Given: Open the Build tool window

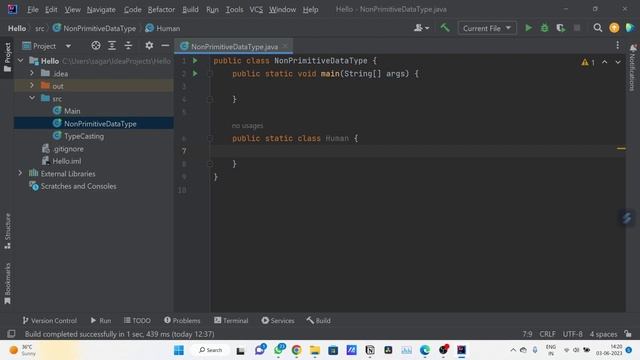Looking at the screenshot, I should pyautogui.click(x=318, y=320).
